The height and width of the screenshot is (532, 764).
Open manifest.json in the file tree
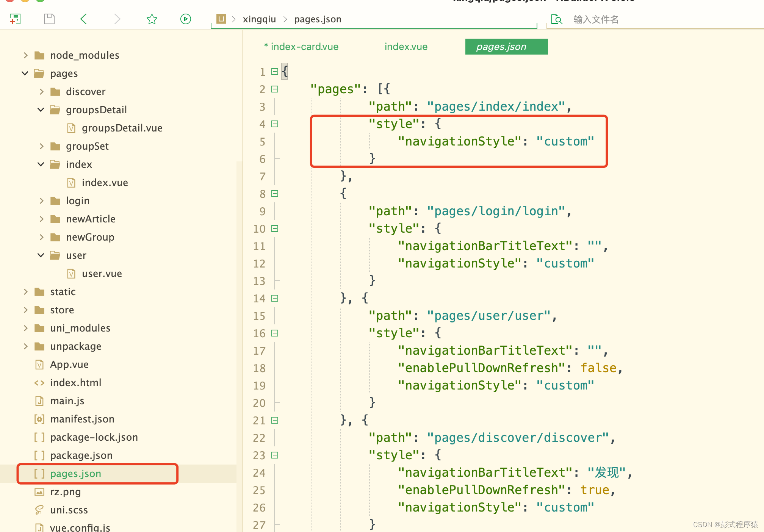point(82,419)
